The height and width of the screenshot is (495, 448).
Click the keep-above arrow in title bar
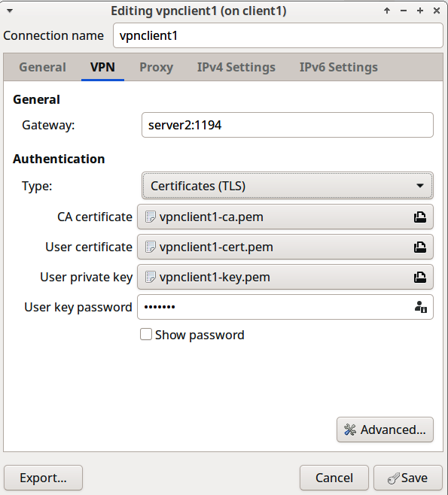coord(387,11)
